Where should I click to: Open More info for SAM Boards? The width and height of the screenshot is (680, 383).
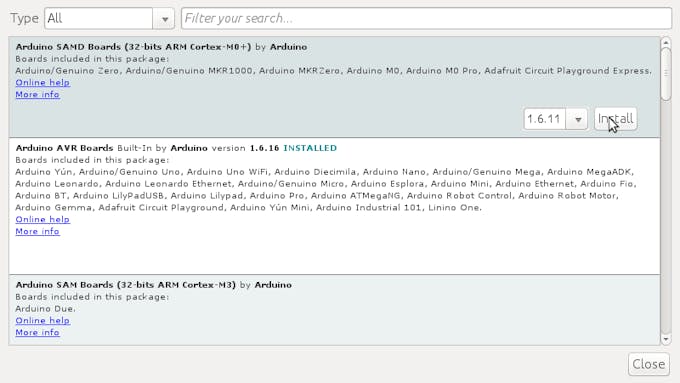[37, 333]
